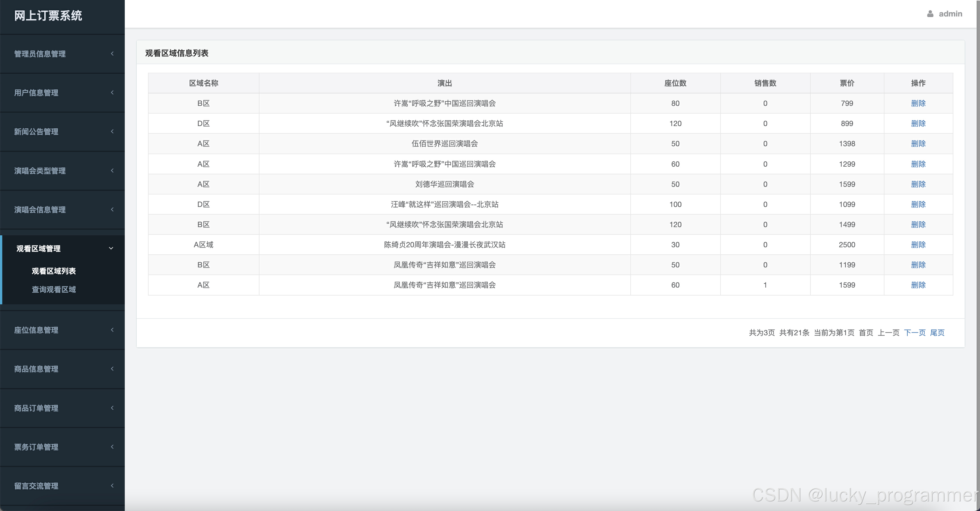
Task: Open 演唱会信息管理 menu
Action: pyautogui.click(x=40, y=210)
